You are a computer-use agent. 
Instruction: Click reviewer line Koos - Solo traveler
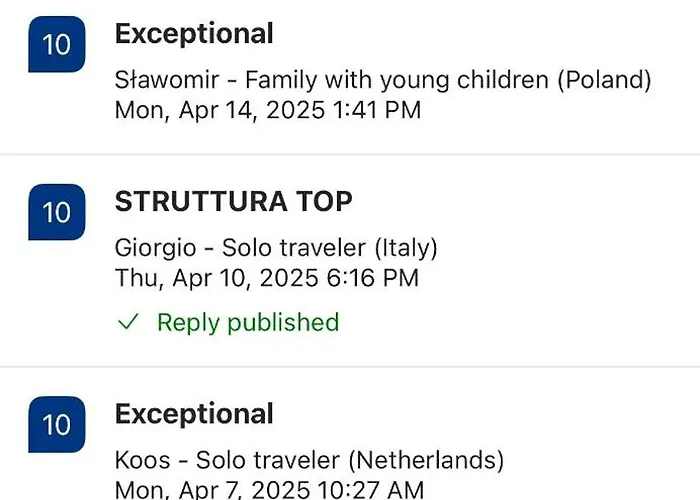(309, 460)
